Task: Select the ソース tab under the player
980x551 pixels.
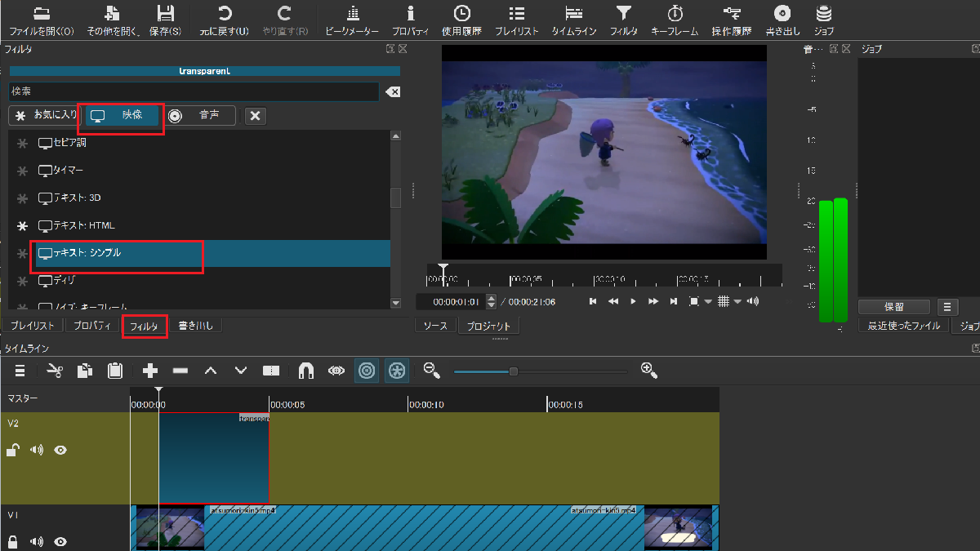Action: 434,326
